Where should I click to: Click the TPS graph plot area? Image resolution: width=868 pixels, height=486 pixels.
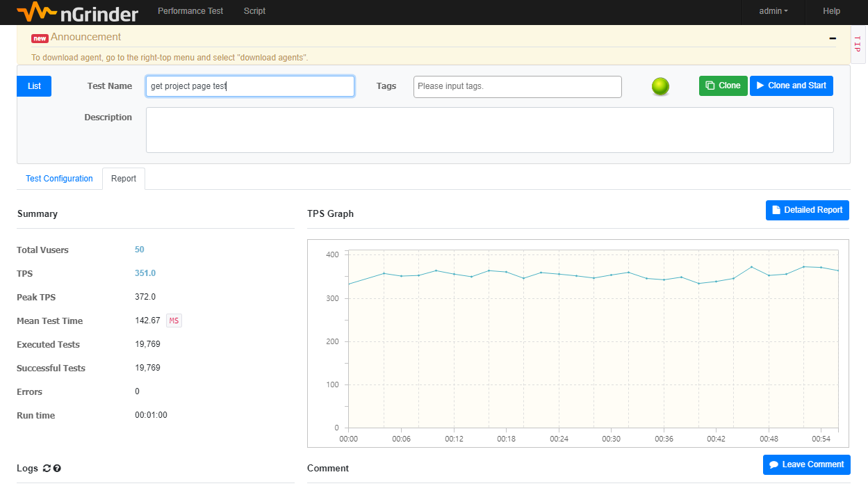pos(593,339)
